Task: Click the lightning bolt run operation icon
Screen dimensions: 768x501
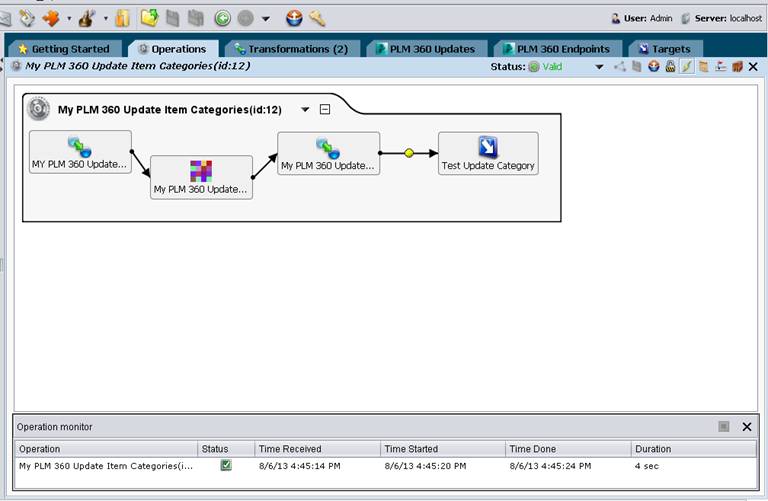Action: (x=687, y=66)
